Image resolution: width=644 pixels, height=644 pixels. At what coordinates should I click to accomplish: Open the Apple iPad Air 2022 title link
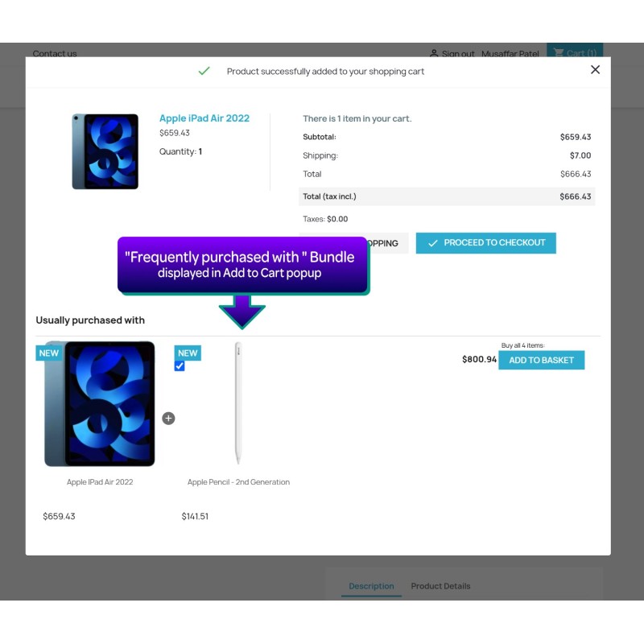coord(204,118)
